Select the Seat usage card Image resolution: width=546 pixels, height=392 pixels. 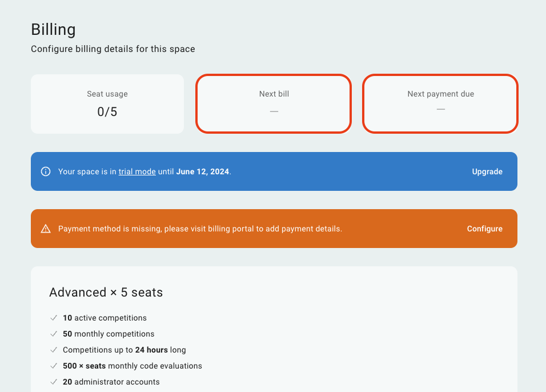coord(107,104)
